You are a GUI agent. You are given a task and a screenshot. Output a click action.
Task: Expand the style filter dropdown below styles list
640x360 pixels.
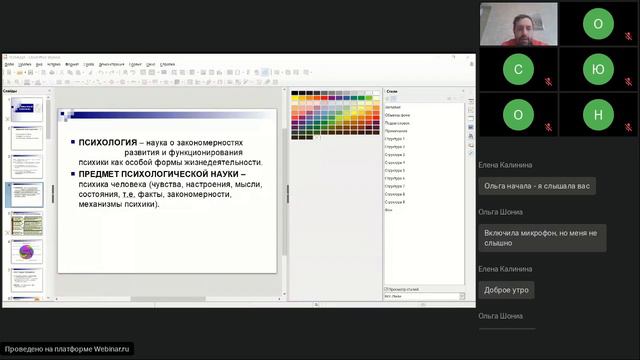pyautogui.click(x=462, y=296)
